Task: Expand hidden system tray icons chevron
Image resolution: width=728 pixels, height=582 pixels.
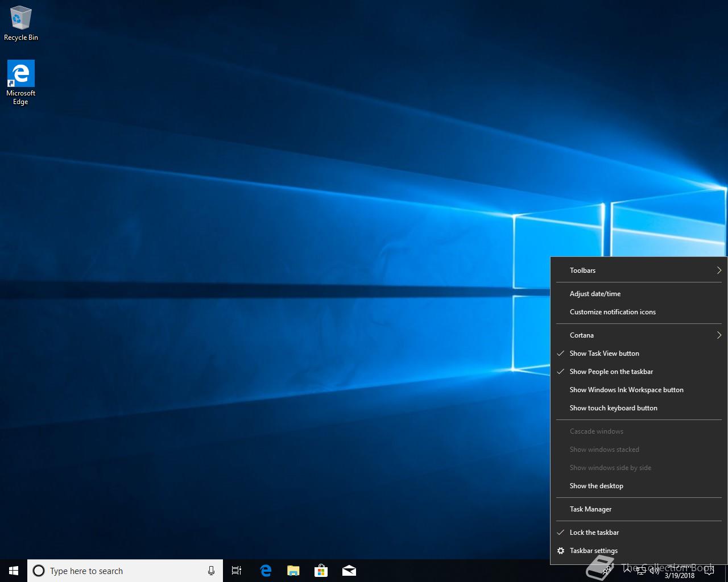Action: click(627, 571)
